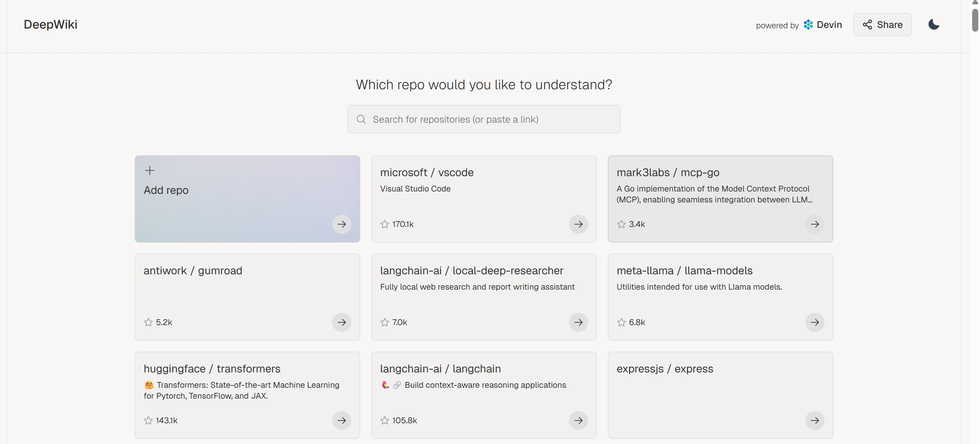Click the 'powered by' label
Screen dimensions: 980x444
[x=777, y=26]
